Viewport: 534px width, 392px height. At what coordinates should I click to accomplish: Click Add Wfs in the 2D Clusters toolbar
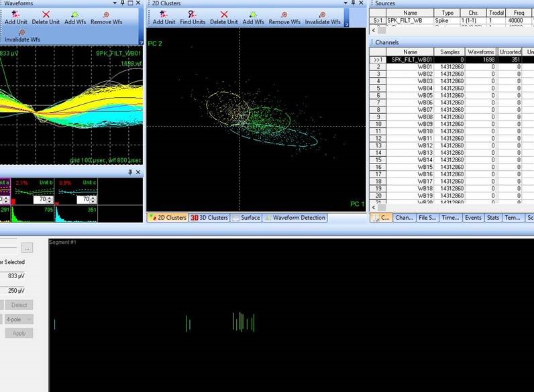253,17
